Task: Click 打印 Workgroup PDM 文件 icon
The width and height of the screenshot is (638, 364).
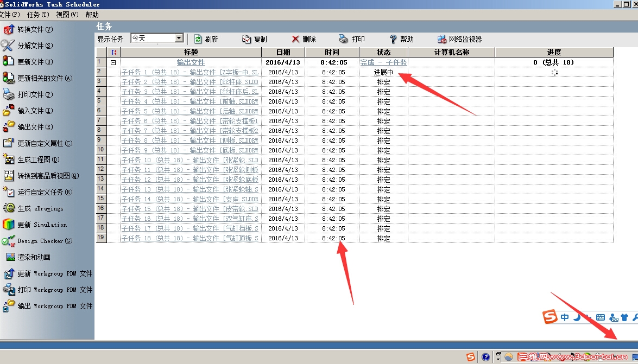Action: click(9, 289)
